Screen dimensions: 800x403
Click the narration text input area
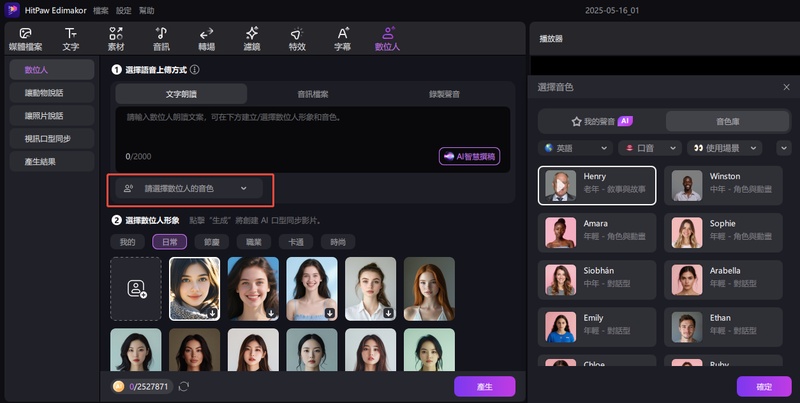313,139
